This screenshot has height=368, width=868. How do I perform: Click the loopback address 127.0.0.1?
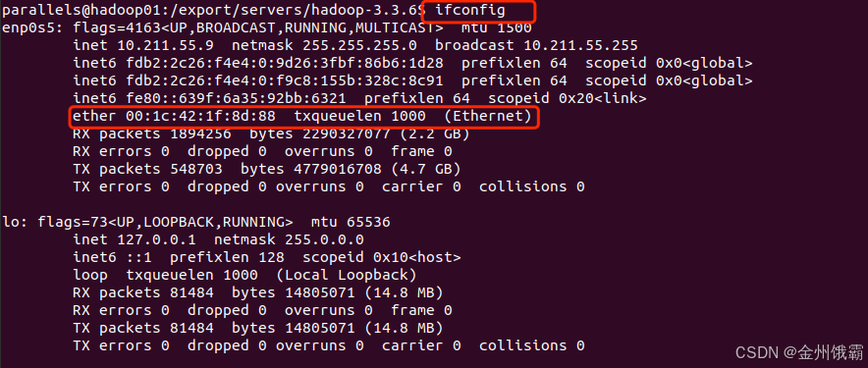(157, 240)
